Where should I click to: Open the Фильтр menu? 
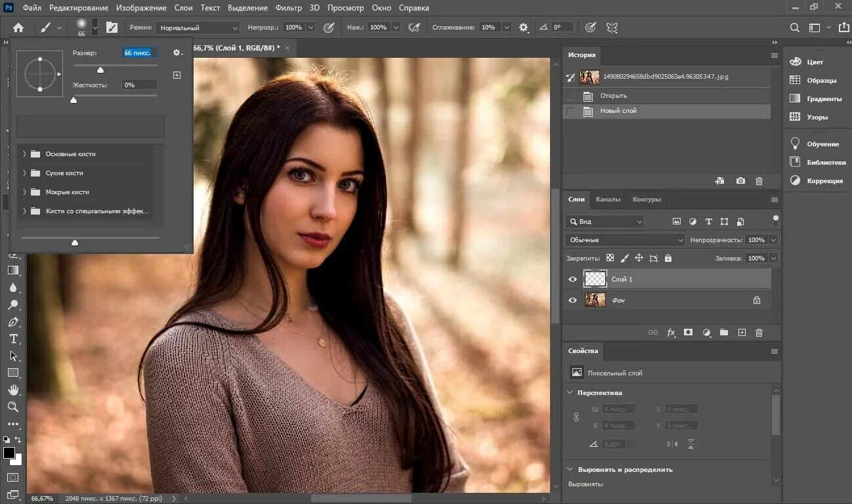[x=289, y=8]
